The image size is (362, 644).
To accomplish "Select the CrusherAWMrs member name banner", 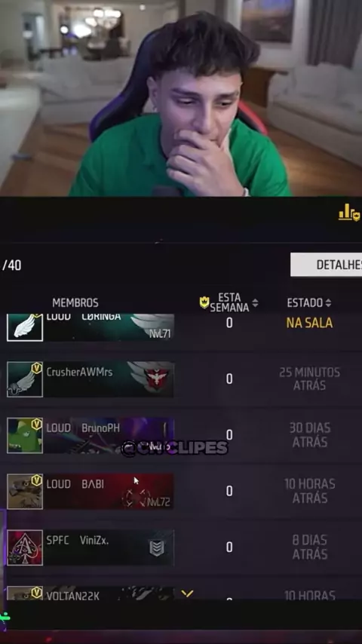I will coord(109,379).
